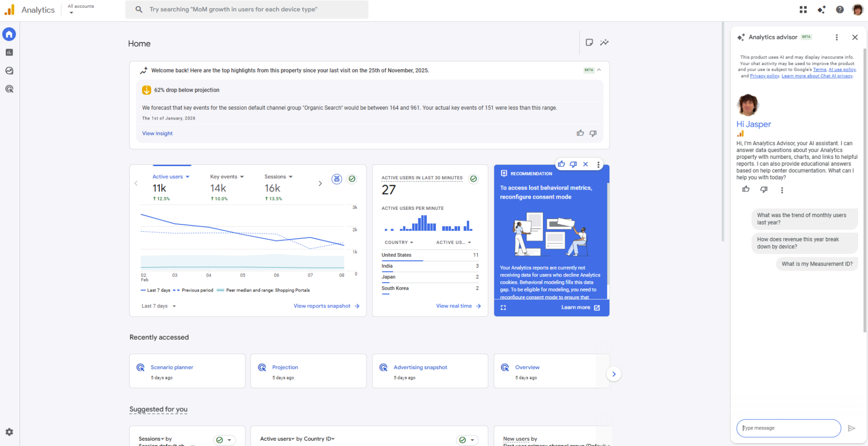Show previous metrics with left chevron
Viewport: 868px width, 446px height.
click(136, 183)
